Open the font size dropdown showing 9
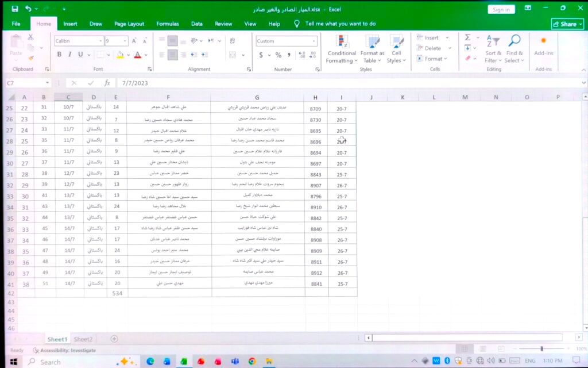This screenshot has width=588, height=368. [125, 41]
